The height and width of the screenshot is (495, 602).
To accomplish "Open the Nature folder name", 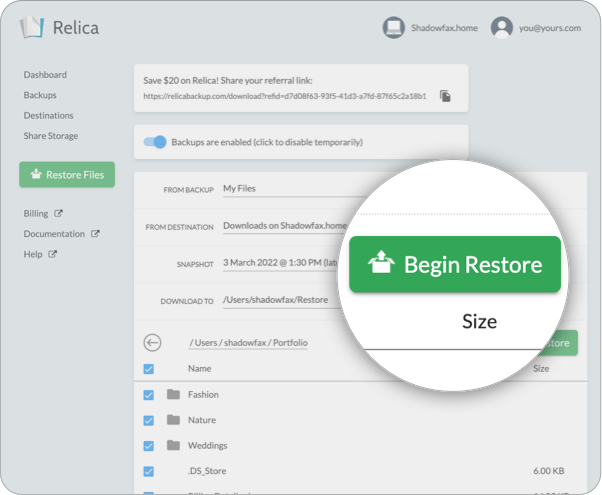I will [202, 420].
